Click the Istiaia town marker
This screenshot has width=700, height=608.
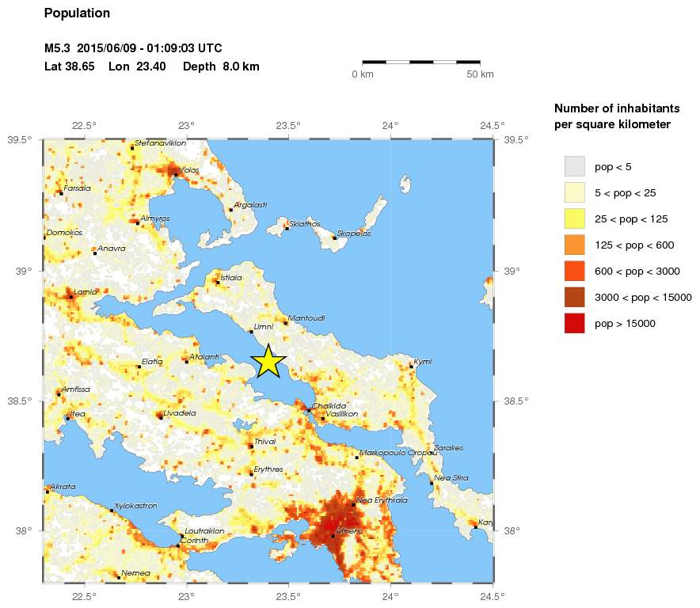217,282
